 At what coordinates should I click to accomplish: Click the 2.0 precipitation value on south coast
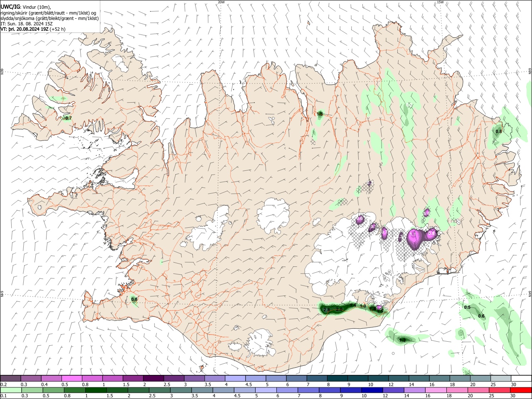[339, 309]
